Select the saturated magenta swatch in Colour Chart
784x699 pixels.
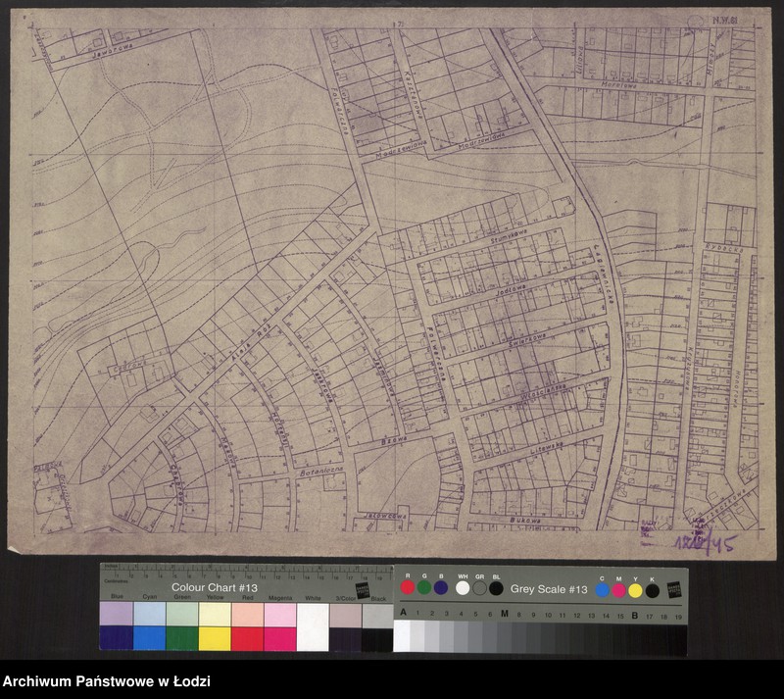[x=279, y=638]
